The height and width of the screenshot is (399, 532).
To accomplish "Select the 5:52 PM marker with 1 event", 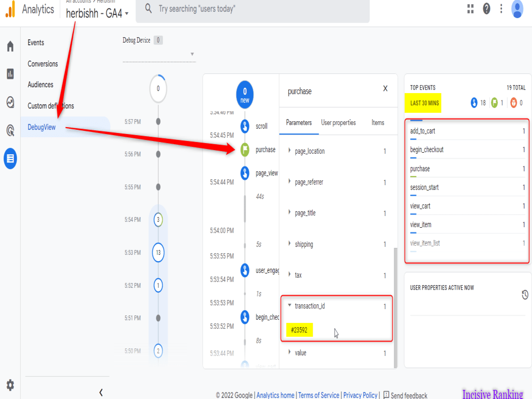I will coord(158,285).
